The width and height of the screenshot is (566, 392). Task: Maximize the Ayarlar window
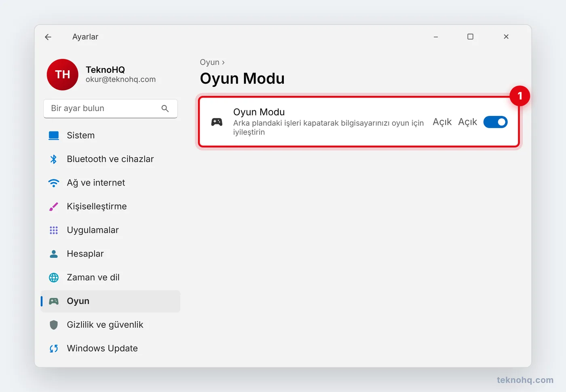(470, 37)
